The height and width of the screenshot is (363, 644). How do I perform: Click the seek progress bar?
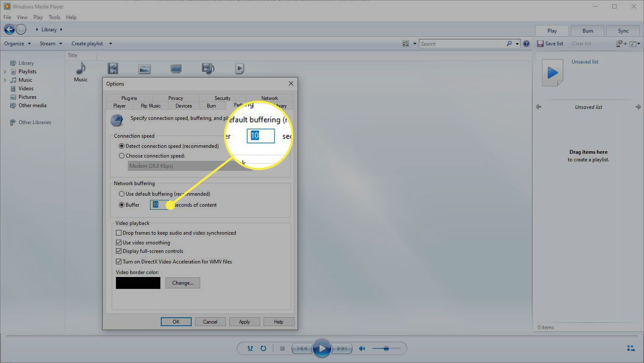[322, 336]
